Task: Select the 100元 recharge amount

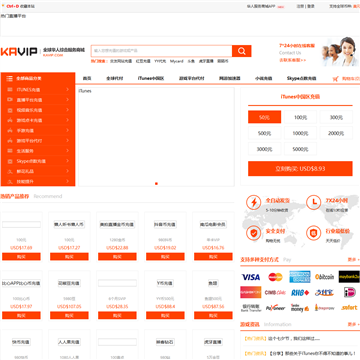Action: click(x=300, y=117)
